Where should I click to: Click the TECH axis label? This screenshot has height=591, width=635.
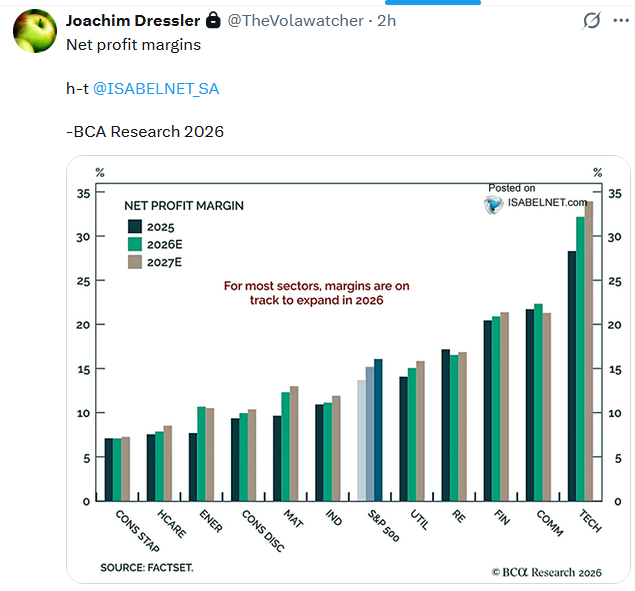point(590,521)
